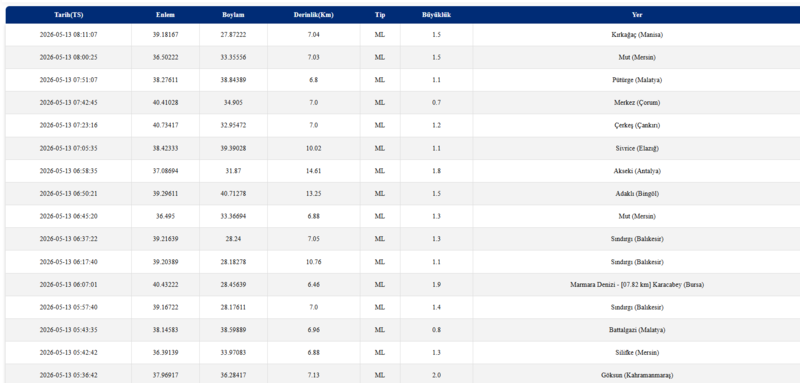Select the timestamp 2026-05-13 05:42:42
The image size is (800, 383).
(68, 353)
